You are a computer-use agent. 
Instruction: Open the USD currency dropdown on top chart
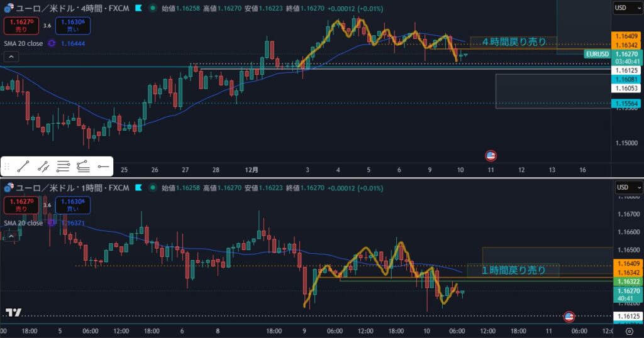pos(627,8)
